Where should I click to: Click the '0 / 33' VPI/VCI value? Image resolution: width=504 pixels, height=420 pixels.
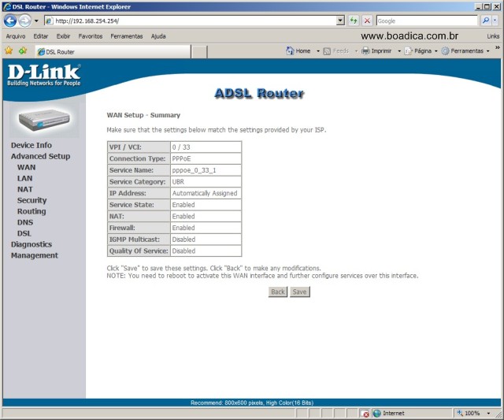181,147
